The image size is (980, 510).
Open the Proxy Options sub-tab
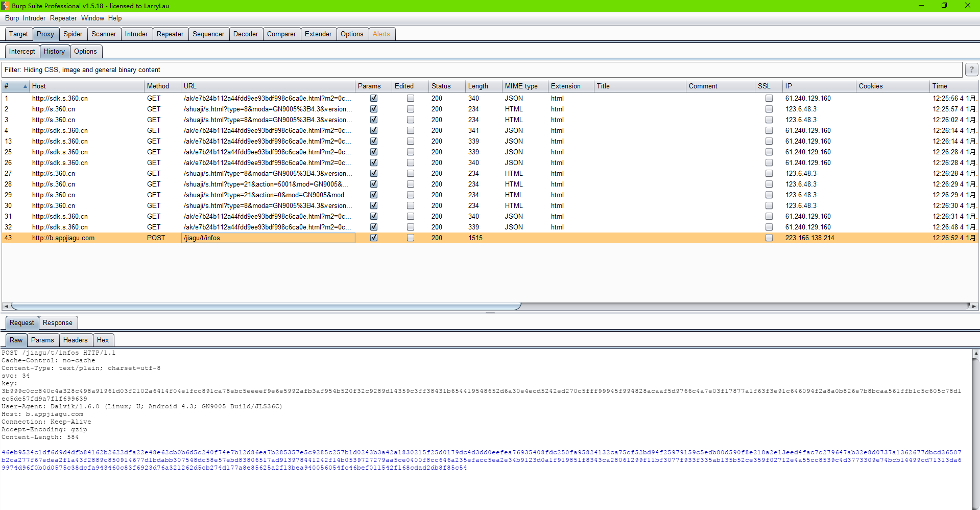click(85, 51)
